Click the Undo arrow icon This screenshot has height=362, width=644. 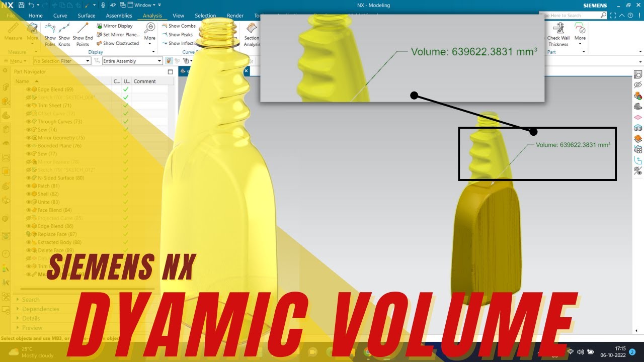(x=31, y=5)
